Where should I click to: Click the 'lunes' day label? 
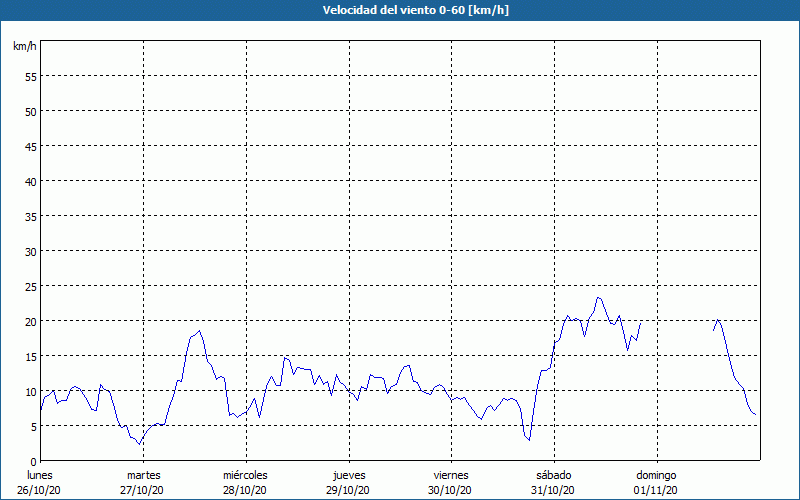pos(40,475)
